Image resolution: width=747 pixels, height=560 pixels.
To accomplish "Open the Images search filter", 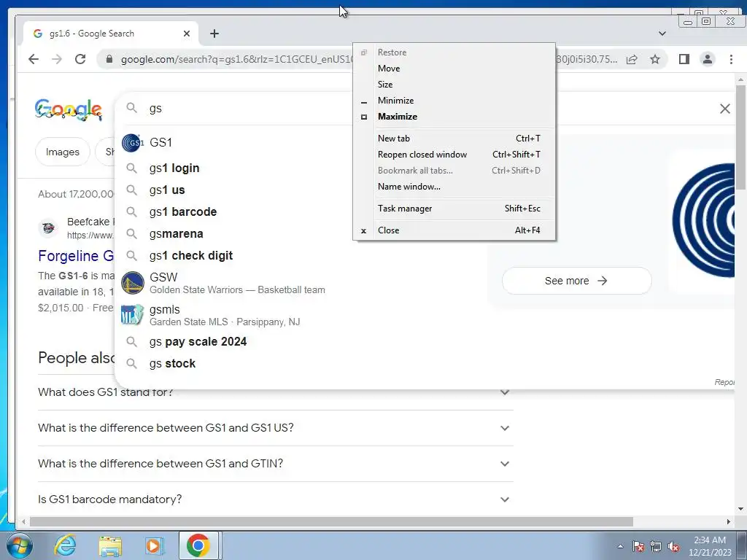I will pyautogui.click(x=63, y=152).
